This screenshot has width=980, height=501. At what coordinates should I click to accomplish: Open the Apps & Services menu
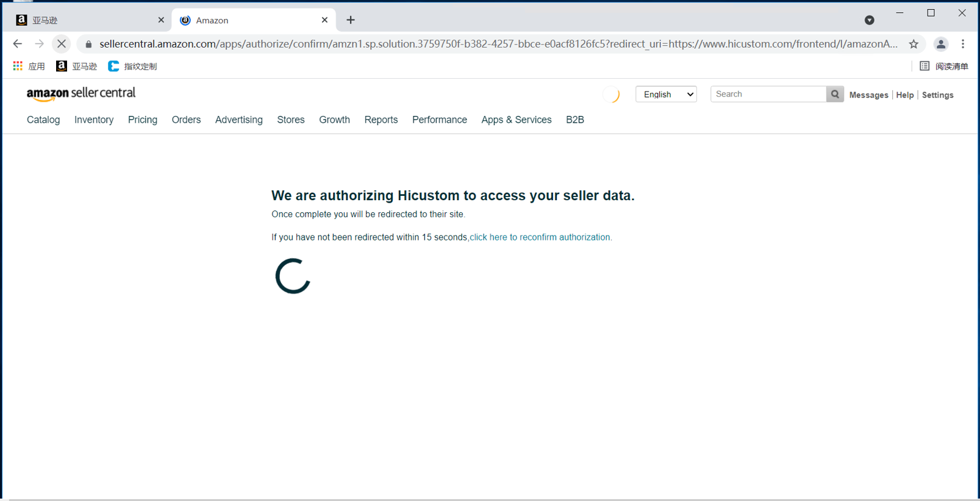click(x=517, y=120)
